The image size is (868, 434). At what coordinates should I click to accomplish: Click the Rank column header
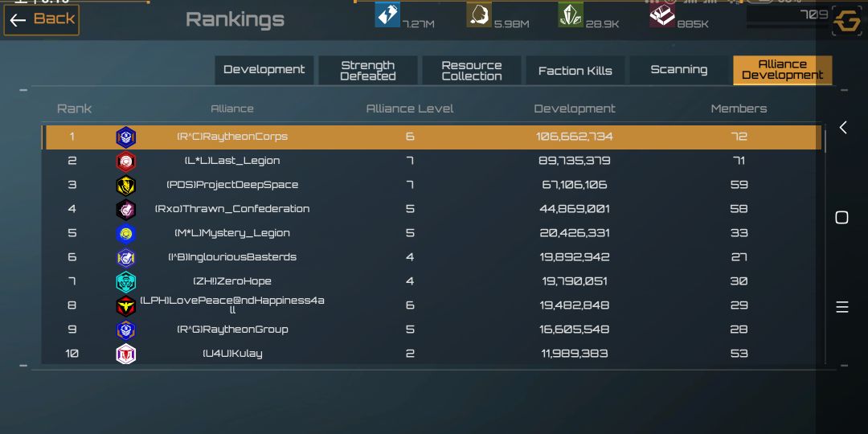point(74,108)
